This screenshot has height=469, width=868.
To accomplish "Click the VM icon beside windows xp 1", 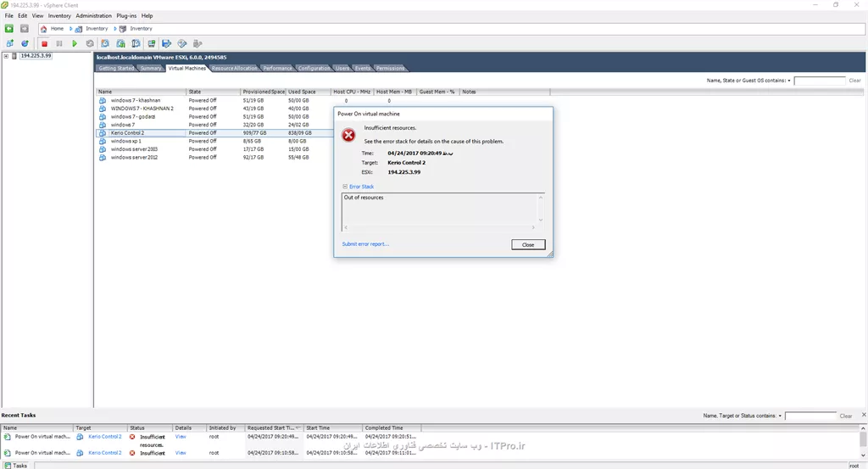I will [103, 141].
